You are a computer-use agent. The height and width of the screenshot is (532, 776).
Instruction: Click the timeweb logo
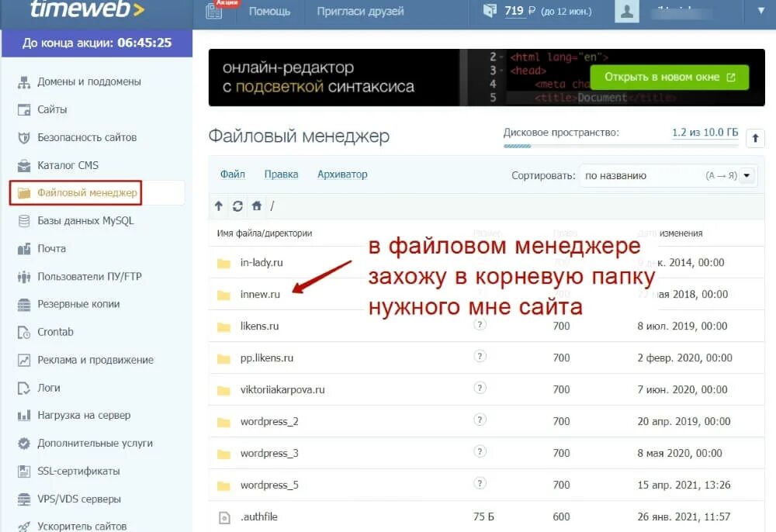[87, 9]
